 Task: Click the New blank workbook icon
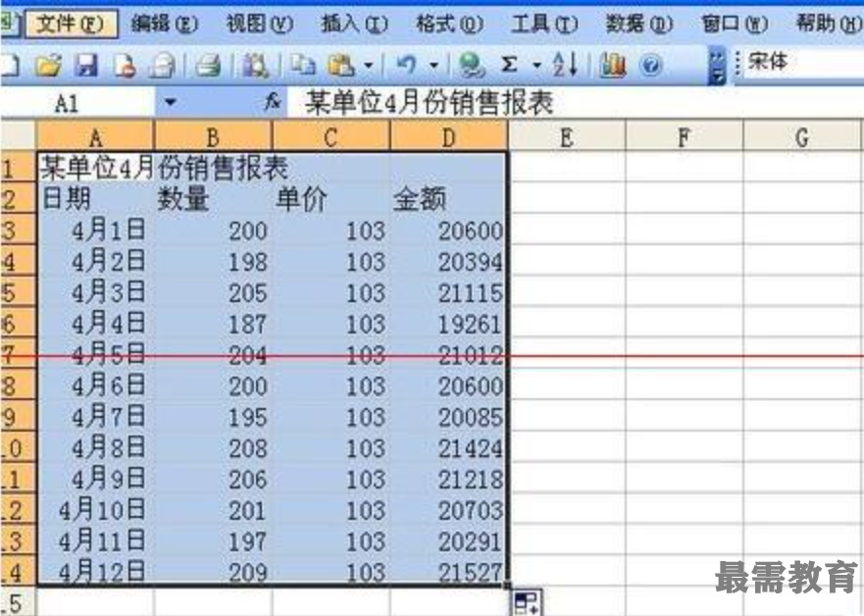[10, 66]
